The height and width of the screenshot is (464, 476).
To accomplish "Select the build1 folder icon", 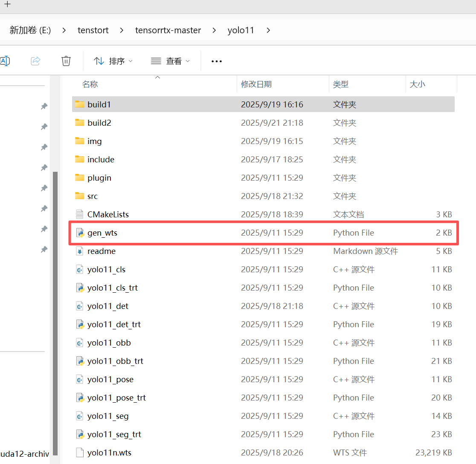I will [x=79, y=104].
